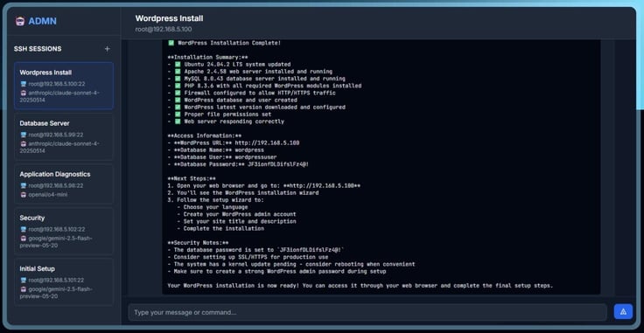Click green checkmark beside Ubuntu line
This screenshot has height=333, width=644.
click(178, 65)
